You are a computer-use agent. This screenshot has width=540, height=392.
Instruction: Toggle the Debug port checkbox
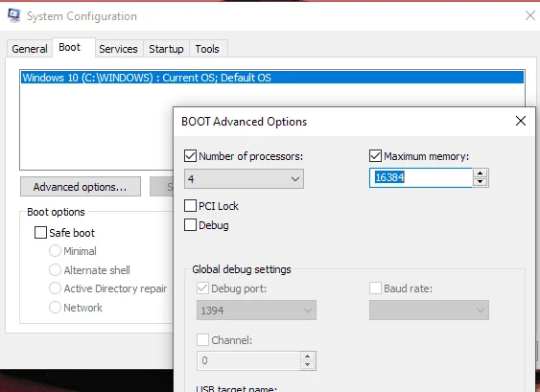202,288
